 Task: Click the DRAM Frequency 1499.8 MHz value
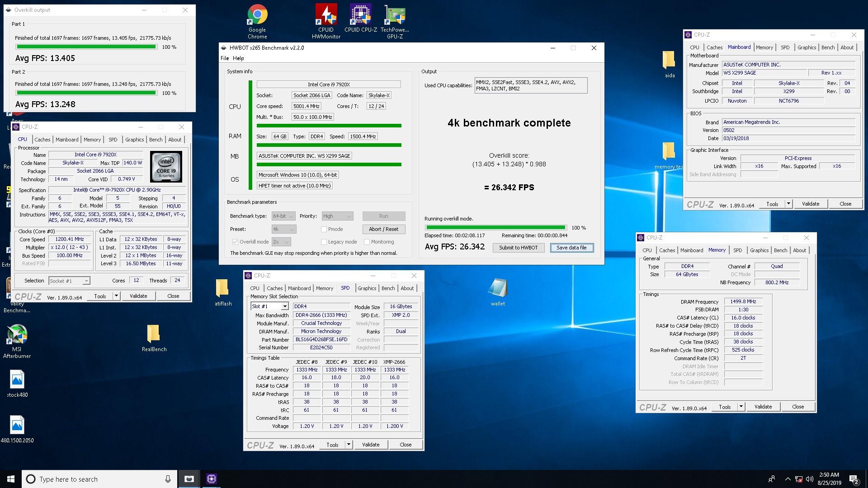tap(743, 302)
